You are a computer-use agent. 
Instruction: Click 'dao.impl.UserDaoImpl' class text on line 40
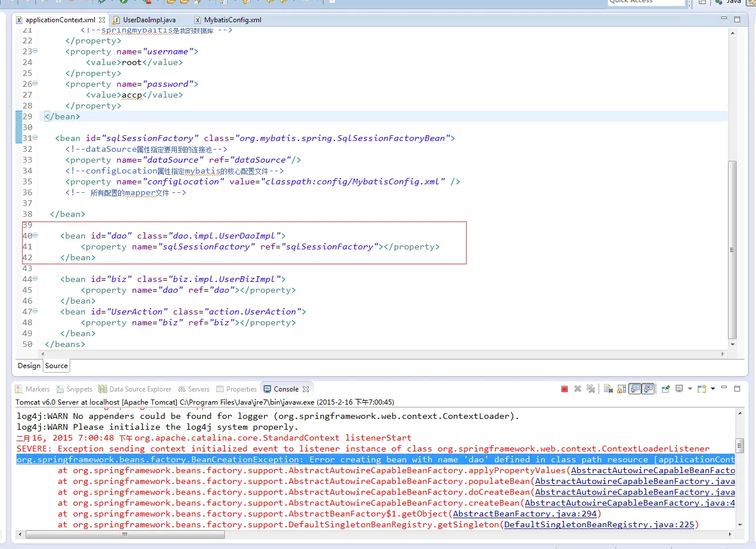click(224, 236)
